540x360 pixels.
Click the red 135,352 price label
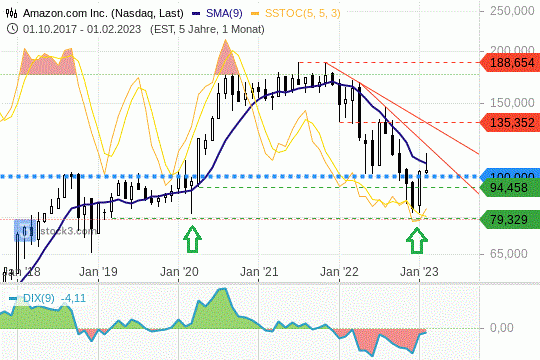coord(510,123)
